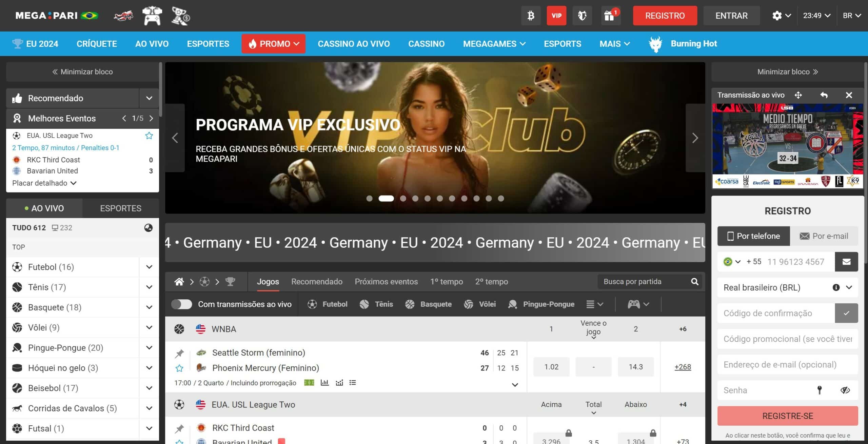Viewport: 868px width, 444px height.
Task: Open the settings gear menu
Action: tap(781, 16)
